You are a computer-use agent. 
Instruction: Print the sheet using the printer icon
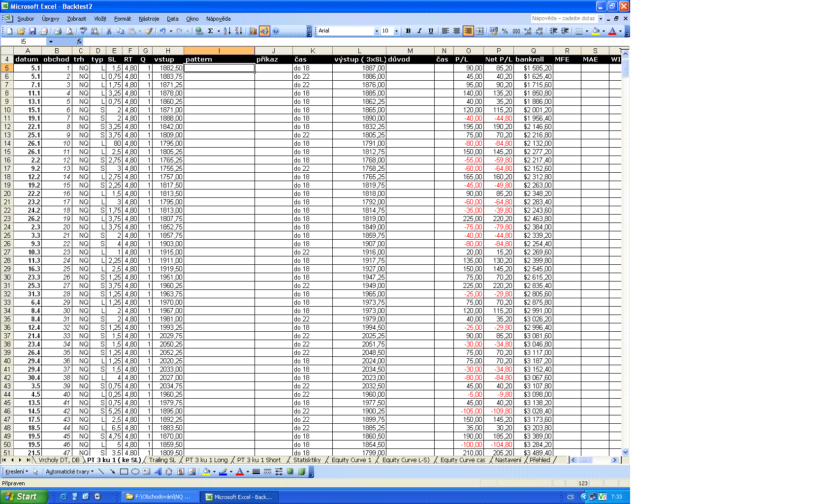tap(58, 31)
